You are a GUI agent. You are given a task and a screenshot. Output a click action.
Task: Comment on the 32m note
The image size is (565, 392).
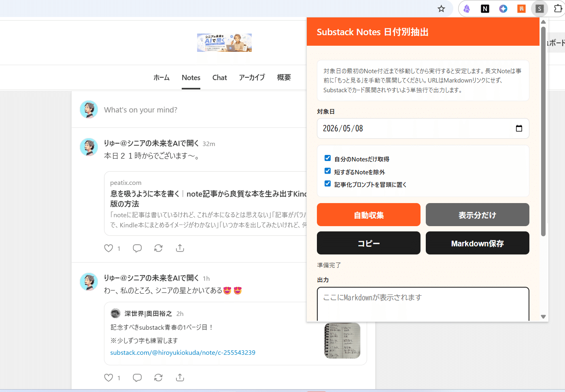click(137, 248)
